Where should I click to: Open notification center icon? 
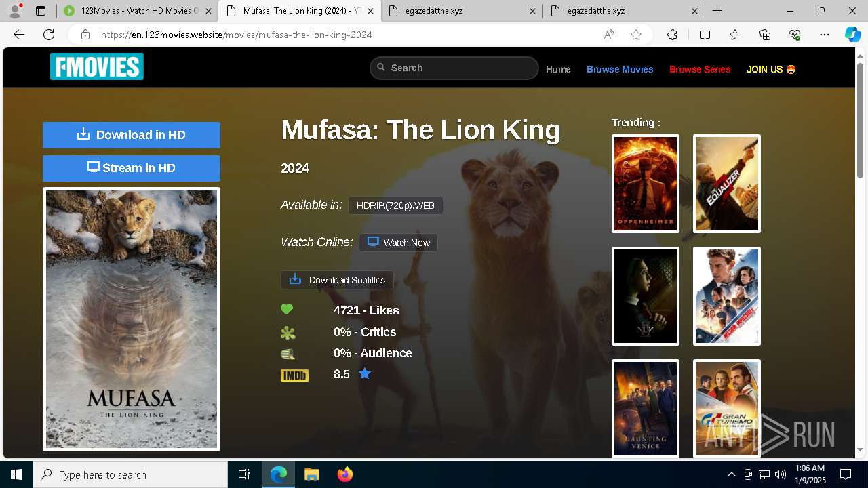click(846, 474)
